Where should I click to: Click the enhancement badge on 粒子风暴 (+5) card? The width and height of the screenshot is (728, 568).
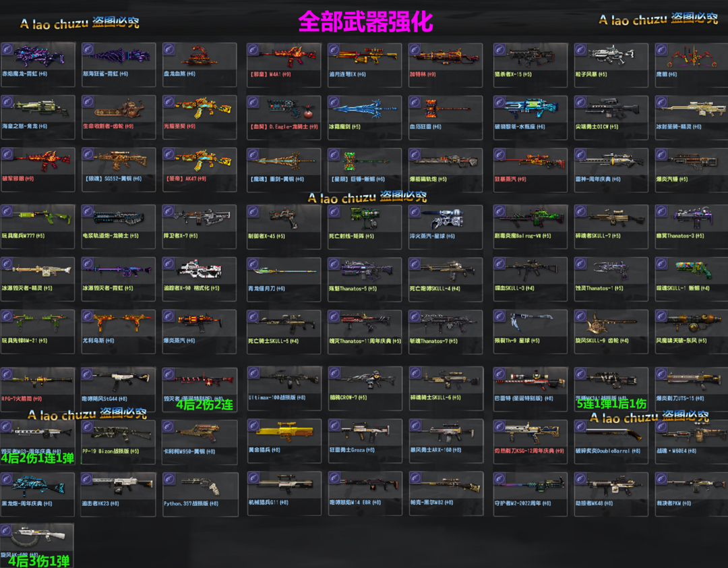581,50
